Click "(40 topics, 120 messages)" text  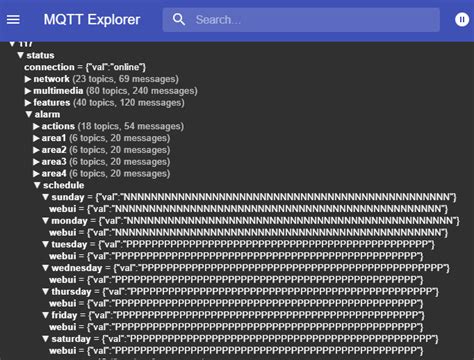tap(129, 103)
